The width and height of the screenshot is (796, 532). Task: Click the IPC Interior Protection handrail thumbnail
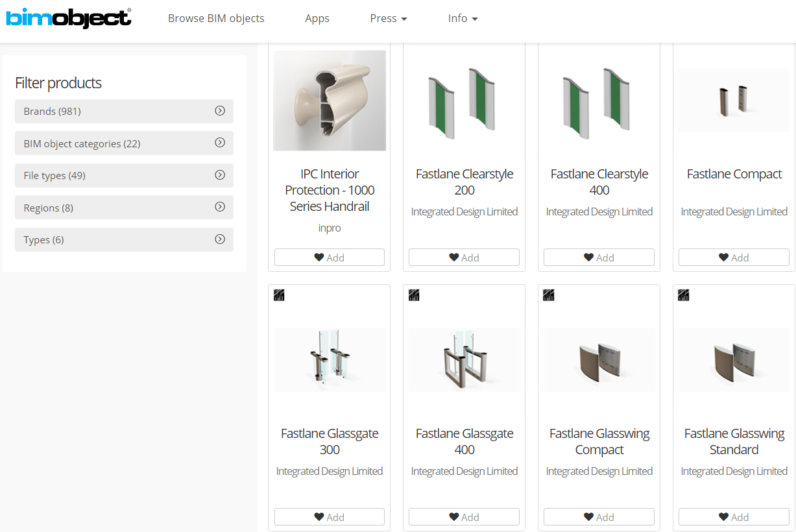[x=329, y=100]
